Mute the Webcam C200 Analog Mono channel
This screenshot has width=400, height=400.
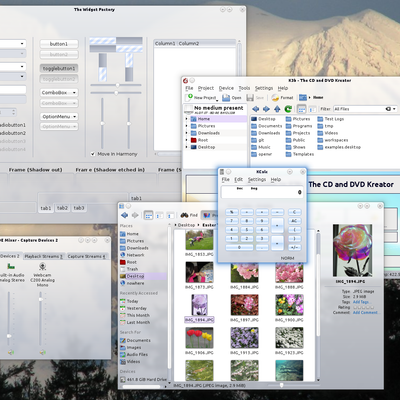(42, 352)
